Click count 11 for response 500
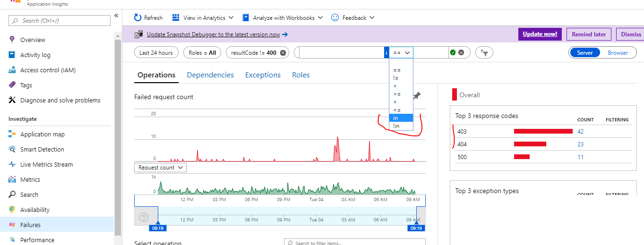The width and height of the screenshot is (644, 245). pyautogui.click(x=581, y=157)
